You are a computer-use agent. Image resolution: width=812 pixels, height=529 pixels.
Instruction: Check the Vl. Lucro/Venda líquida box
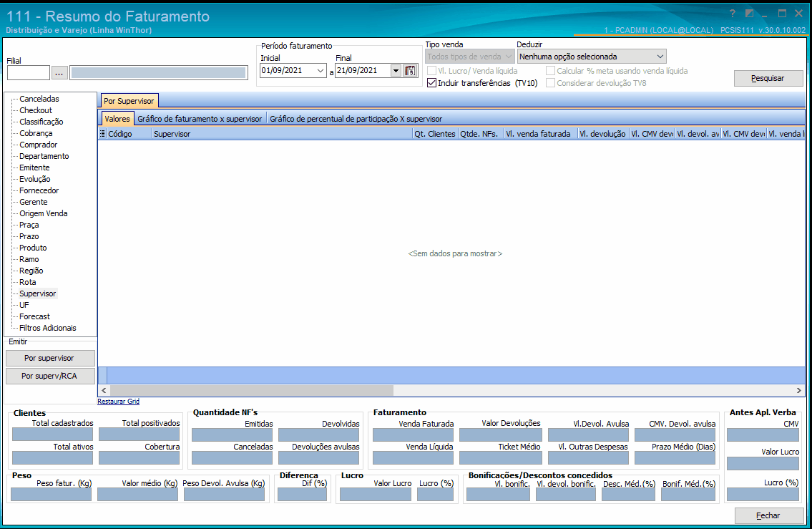click(x=431, y=70)
